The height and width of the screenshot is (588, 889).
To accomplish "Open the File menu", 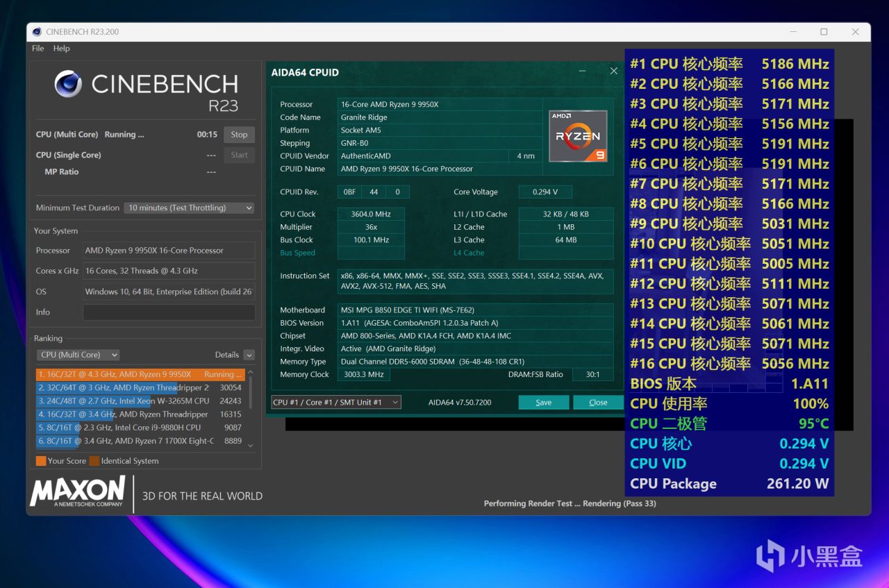I will pyautogui.click(x=38, y=49).
